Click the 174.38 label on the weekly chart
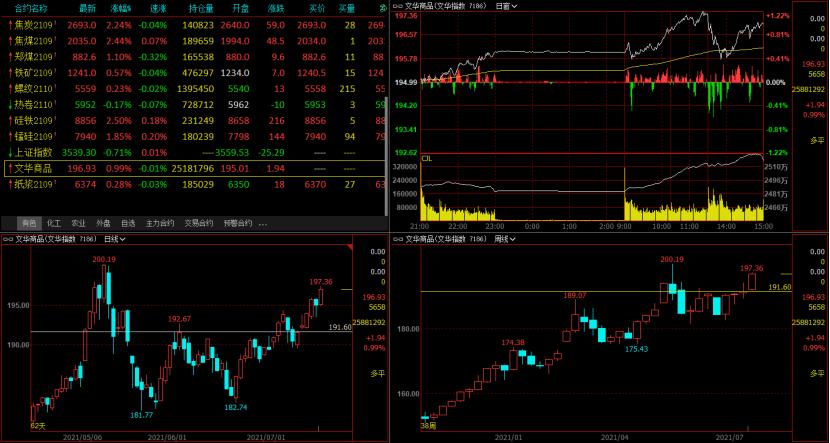 (513, 342)
